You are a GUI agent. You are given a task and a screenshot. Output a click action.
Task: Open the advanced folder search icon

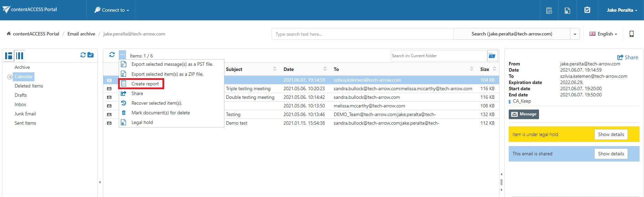tap(492, 56)
